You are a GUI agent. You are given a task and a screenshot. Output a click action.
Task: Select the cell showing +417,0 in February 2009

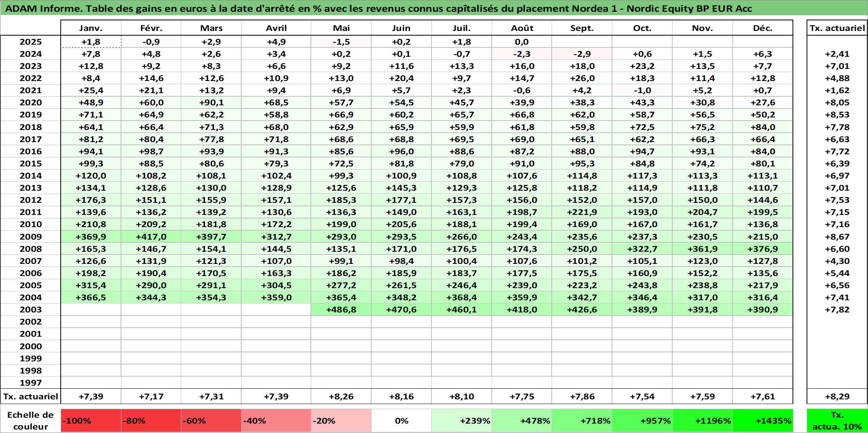151,236
